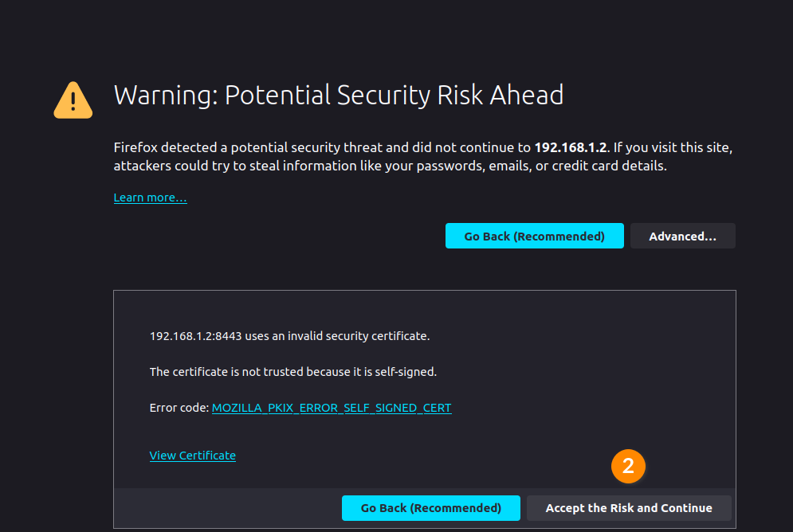Click the word Firefox in the description
Image resolution: width=793 pixels, height=532 pixels.
click(135, 147)
